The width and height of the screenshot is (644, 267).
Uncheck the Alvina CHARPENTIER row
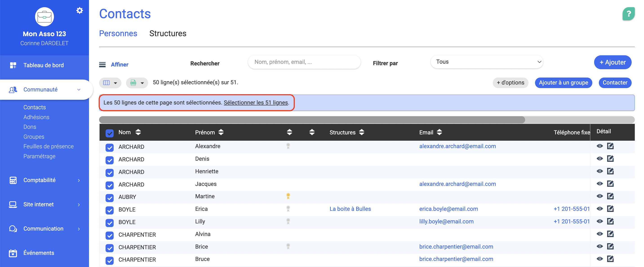109,235
